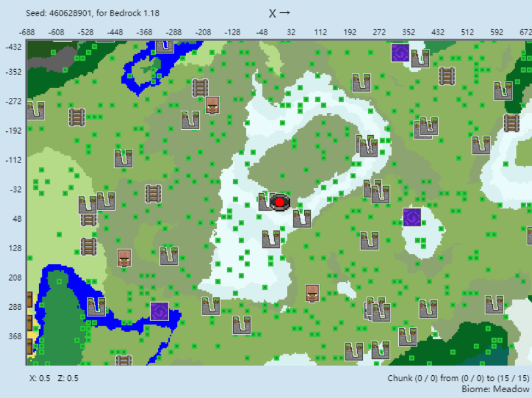Image resolution: width=532 pixels, height=398 pixels.
Task: Click the "X: 0.5 Z: 0.5" coordinate readout
Action: click(x=54, y=378)
